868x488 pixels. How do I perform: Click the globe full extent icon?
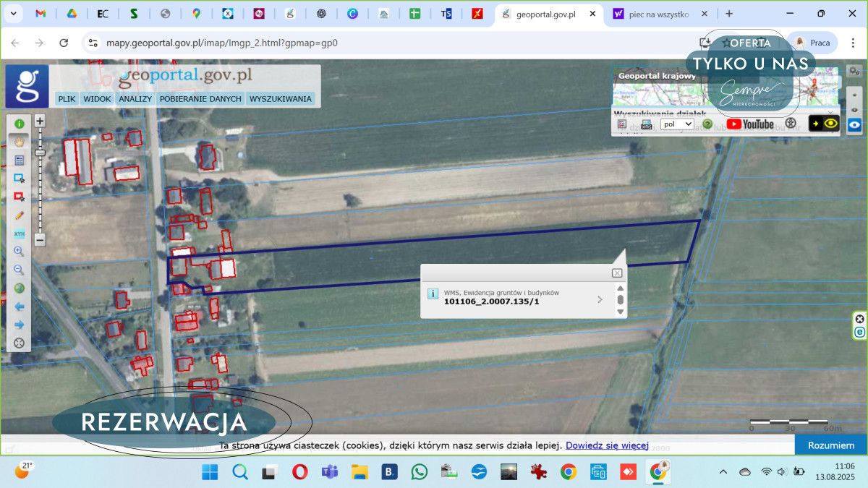pos(19,288)
